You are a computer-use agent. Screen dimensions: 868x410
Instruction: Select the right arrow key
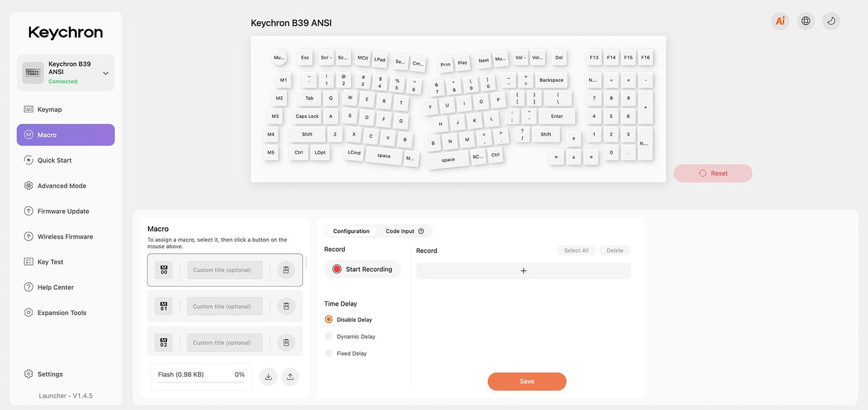(591, 157)
